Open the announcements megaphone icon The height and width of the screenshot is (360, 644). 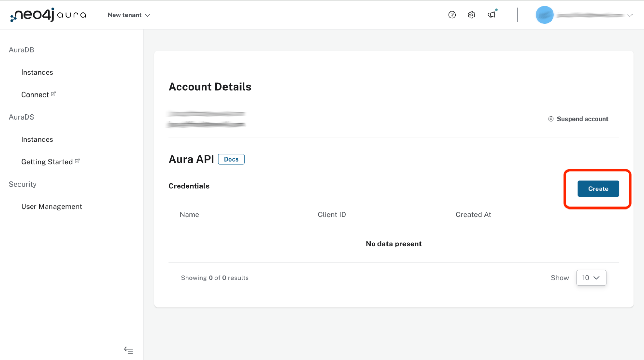click(x=491, y=15)
